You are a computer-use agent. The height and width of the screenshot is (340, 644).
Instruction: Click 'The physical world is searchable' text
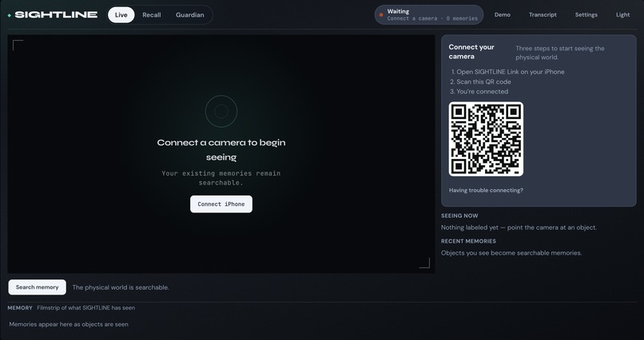tap(121, 287)
